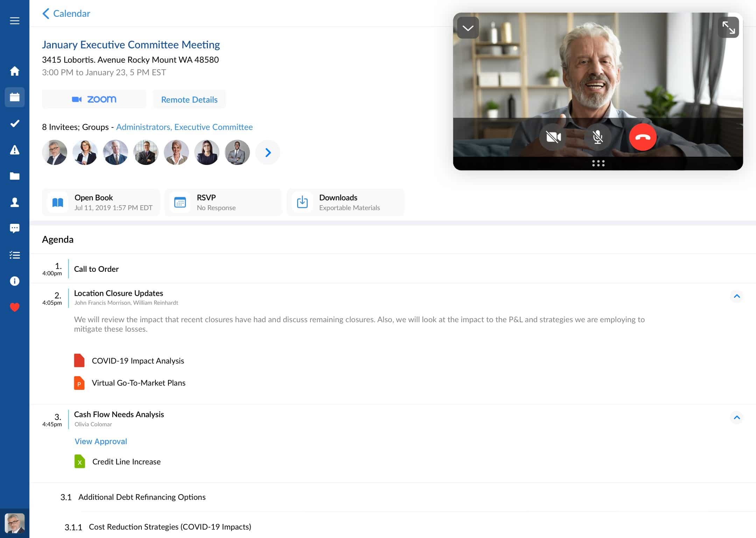Click the Location Closure Updates title

tap(118, 293)
